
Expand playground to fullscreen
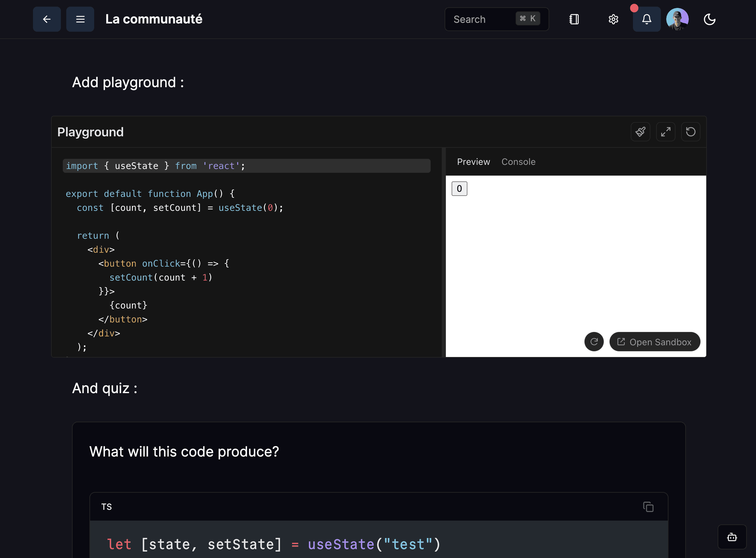[x=666, y=132]
